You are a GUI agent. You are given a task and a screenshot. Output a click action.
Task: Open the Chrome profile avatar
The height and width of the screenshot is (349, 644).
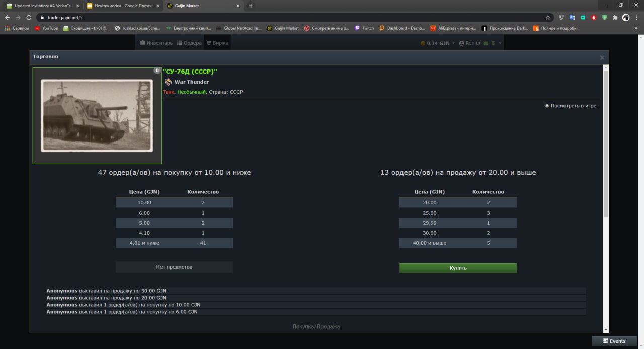626,17
